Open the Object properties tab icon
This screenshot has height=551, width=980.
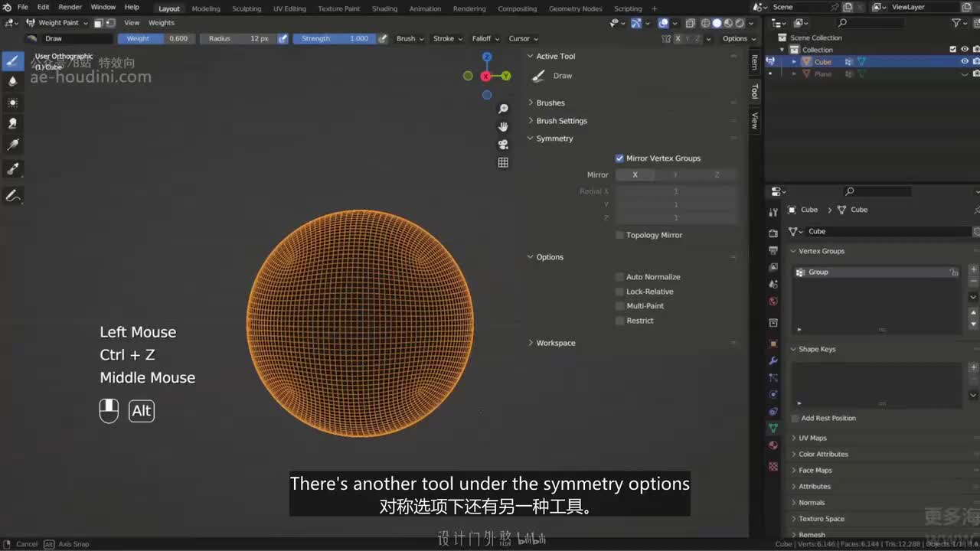pyautogui.click(x=773, y=344)
